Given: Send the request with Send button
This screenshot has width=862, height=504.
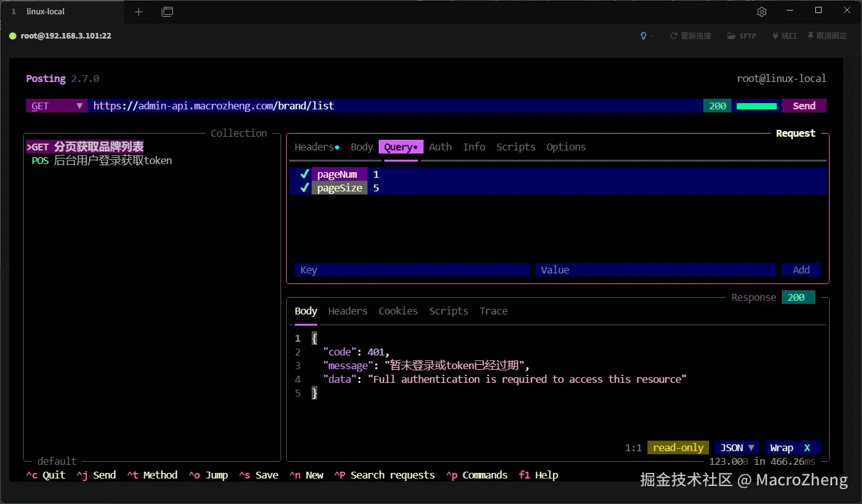Looking at the screenshot, I should [x=804, y=106].
